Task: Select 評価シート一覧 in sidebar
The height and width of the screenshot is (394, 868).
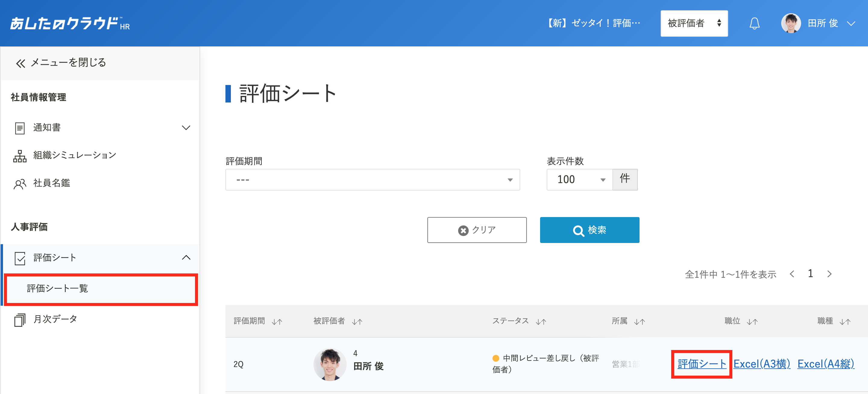Action: pos(101,289)
